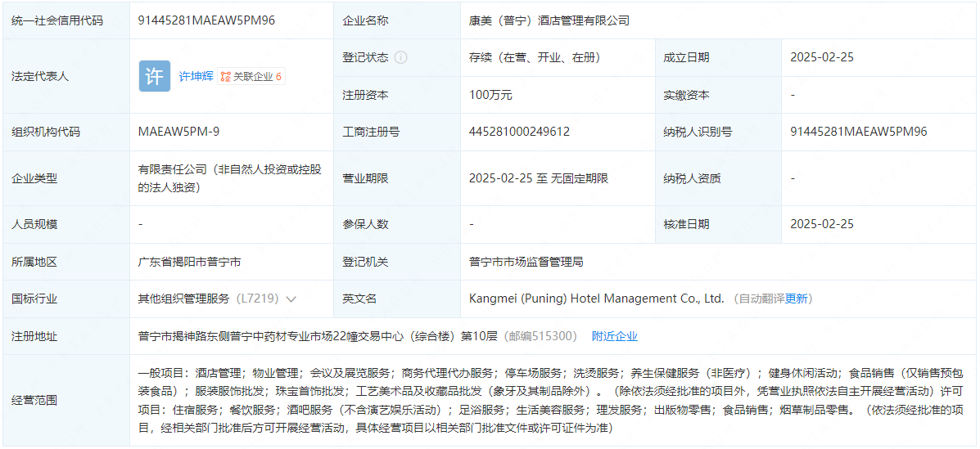Click the 核准日期 label
This screenshot has width=980, height=449.
686,223
